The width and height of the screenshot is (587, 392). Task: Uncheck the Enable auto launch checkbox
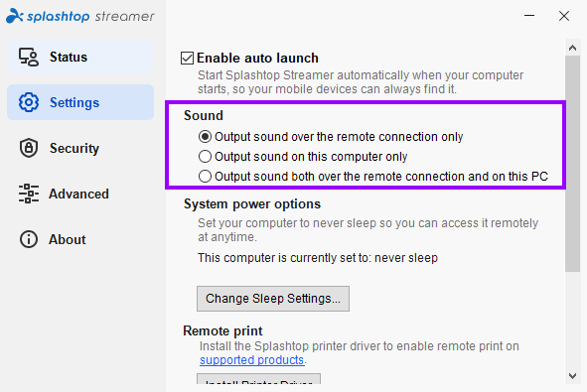coord(187,59)
